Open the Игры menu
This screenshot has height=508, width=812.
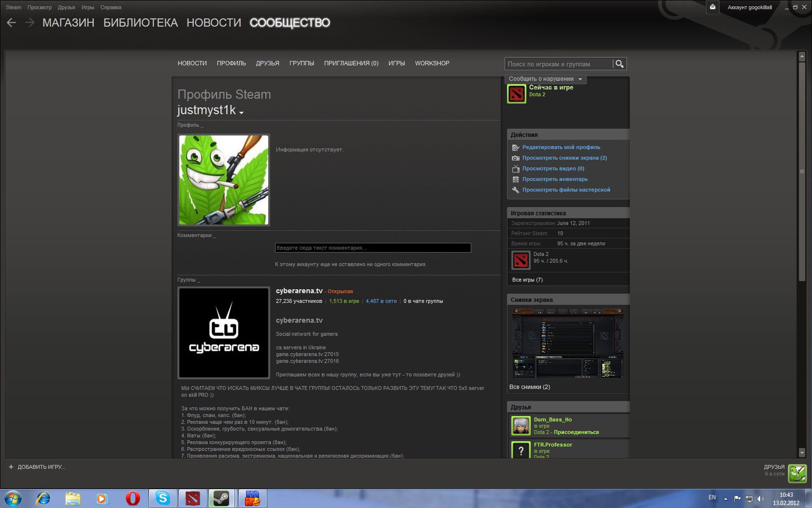click(88, 7)
